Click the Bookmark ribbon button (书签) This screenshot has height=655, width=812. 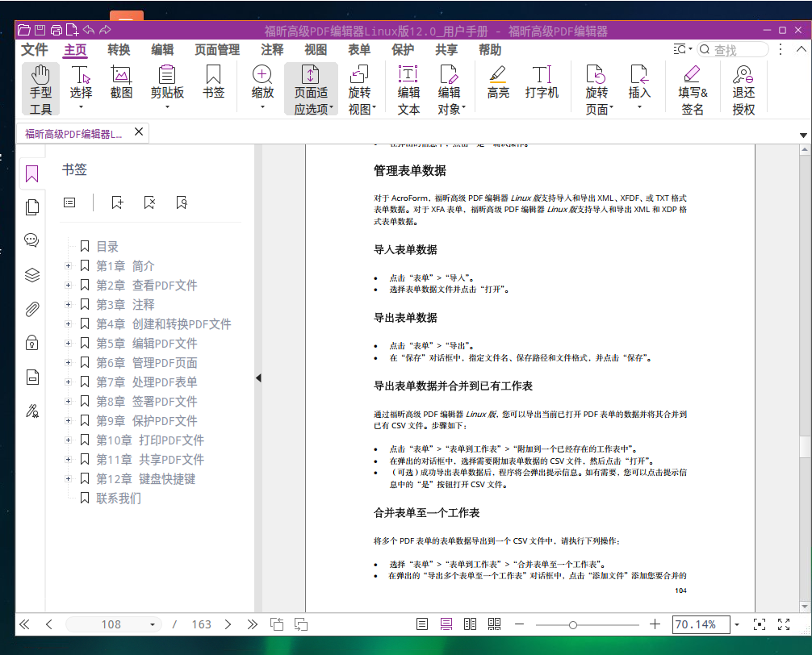point(213,83)
